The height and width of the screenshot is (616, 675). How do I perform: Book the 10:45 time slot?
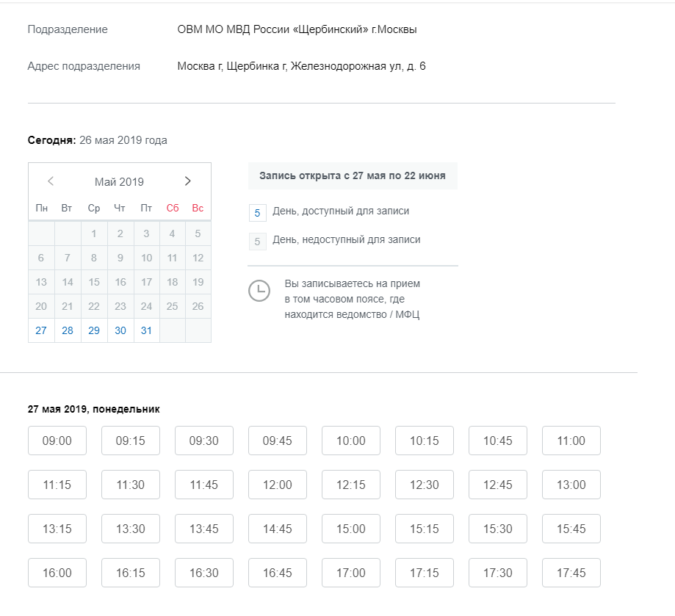click(498, 441)
